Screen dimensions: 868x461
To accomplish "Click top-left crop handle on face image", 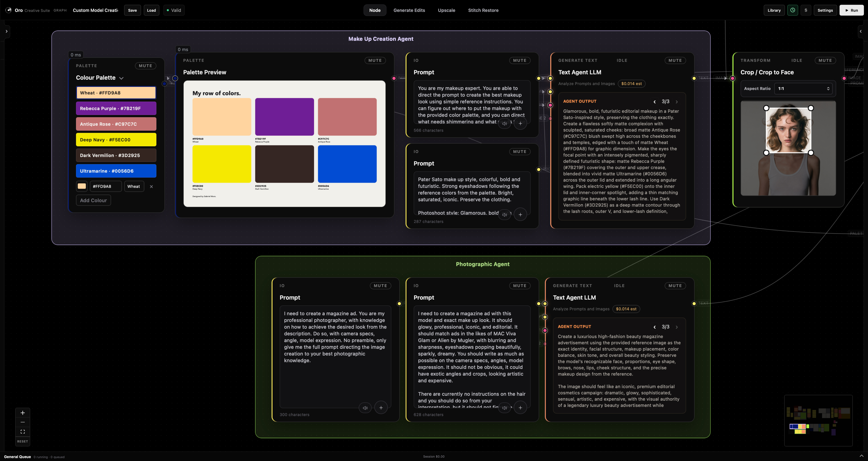I will 766,108.
